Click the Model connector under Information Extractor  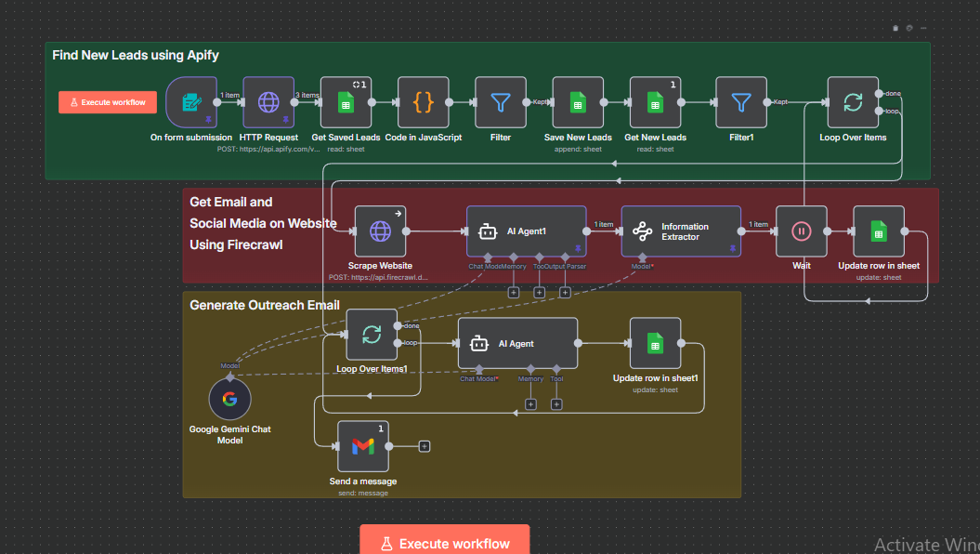pos(642,257)
